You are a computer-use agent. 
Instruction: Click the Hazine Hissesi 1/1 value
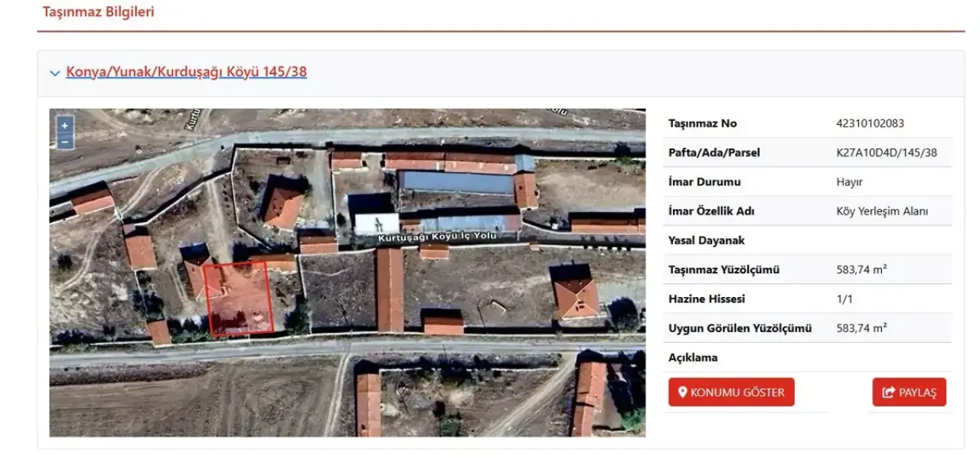[x=844, y=299]
